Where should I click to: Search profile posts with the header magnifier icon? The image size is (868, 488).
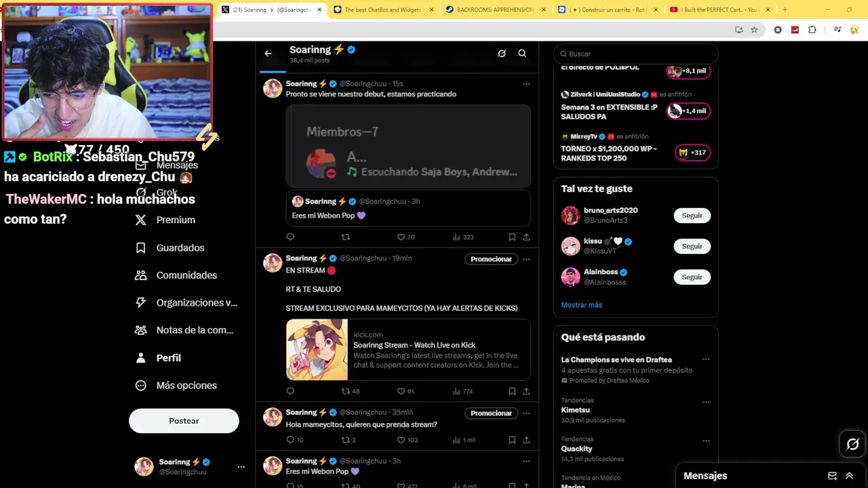coord(522,54)
